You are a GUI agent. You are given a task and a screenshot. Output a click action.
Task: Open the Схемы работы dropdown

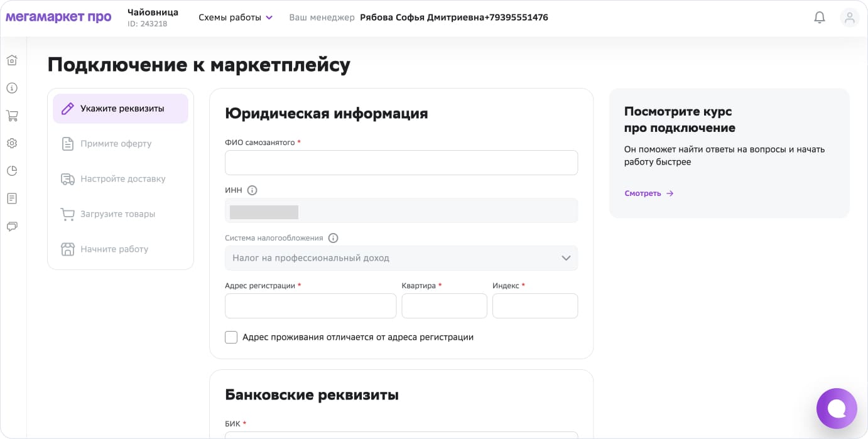point(236,18)
